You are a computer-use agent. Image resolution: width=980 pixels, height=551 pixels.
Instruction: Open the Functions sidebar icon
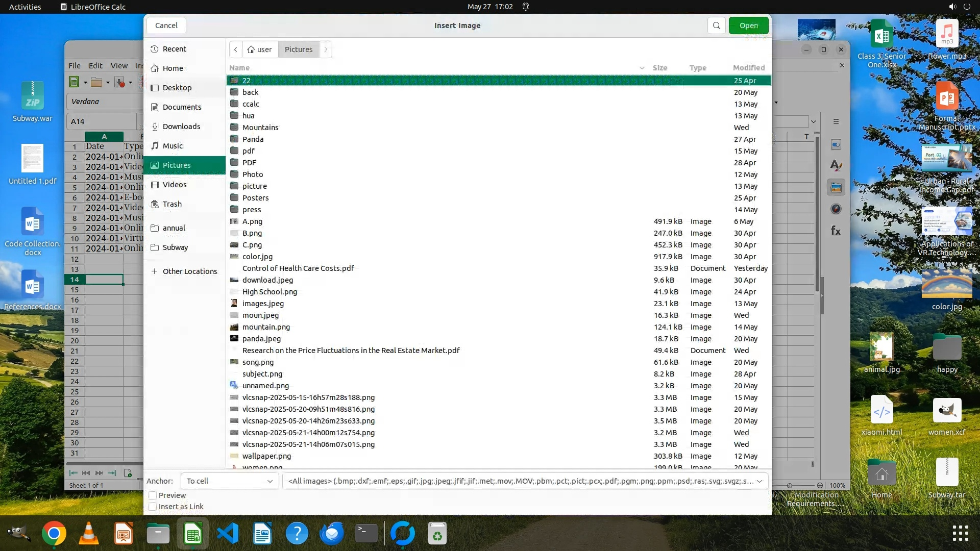tap(836, 231)
